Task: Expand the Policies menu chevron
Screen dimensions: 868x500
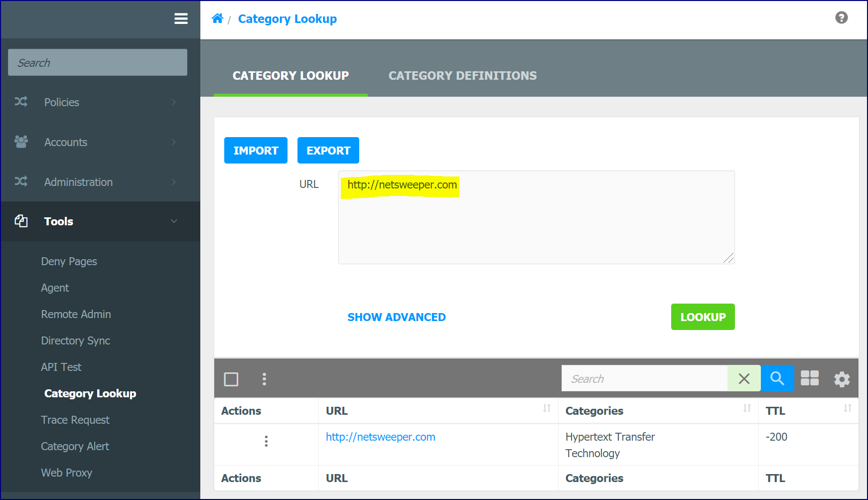Action: [174, 102]
